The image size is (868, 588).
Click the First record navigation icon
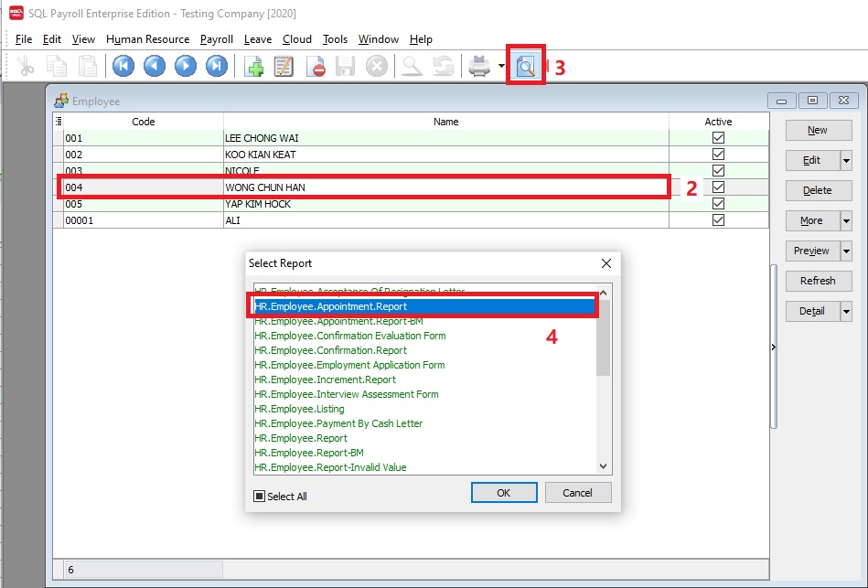click(x=123, y=66)
